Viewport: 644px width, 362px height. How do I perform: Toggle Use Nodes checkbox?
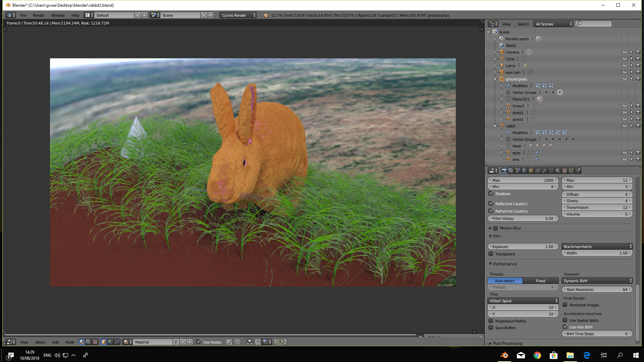coord(199,342)
